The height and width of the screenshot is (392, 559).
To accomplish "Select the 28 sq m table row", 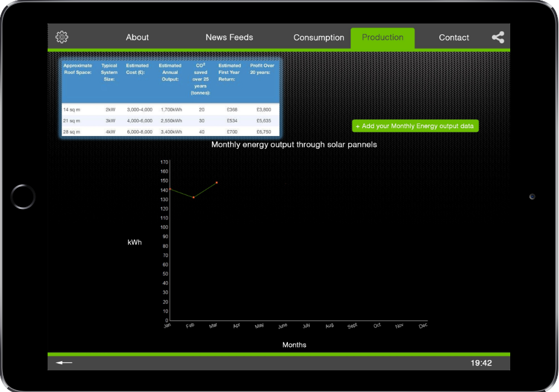I will pos(170,131).
